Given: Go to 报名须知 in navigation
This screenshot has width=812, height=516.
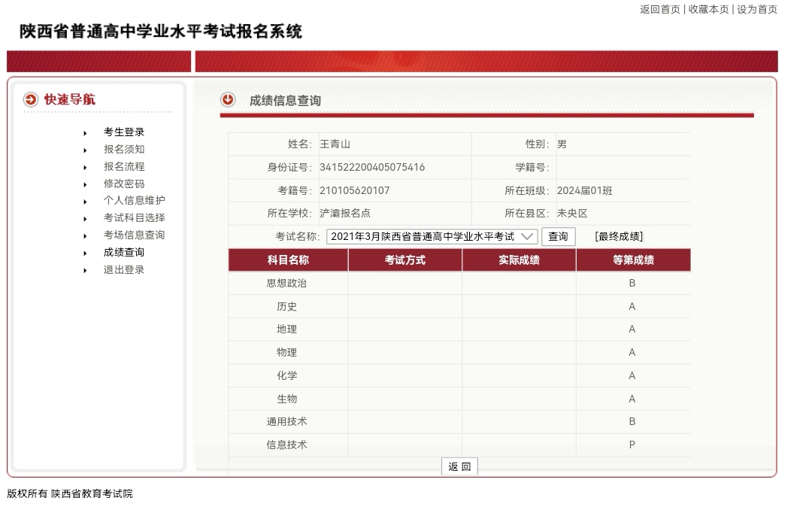Looking at the screenshot, I should (x=124, y=149).
